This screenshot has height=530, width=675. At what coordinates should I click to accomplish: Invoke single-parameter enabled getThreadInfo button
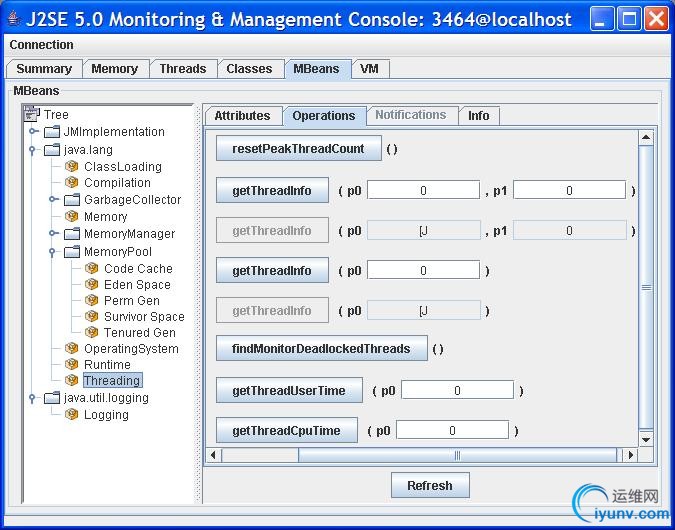tap(272, 270)
